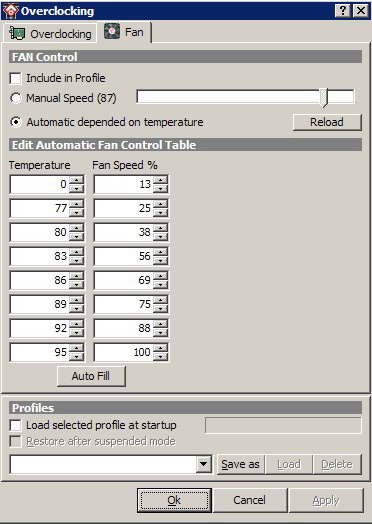Viewport: 372px width, 524px height.
Task: Enable Include in Profile checkbox
Action: [15, 79]
